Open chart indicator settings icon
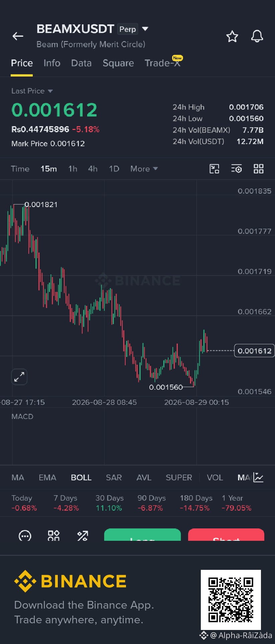Image resolution: width=275 pixels, height=644 pixels. tap(236, 169)
